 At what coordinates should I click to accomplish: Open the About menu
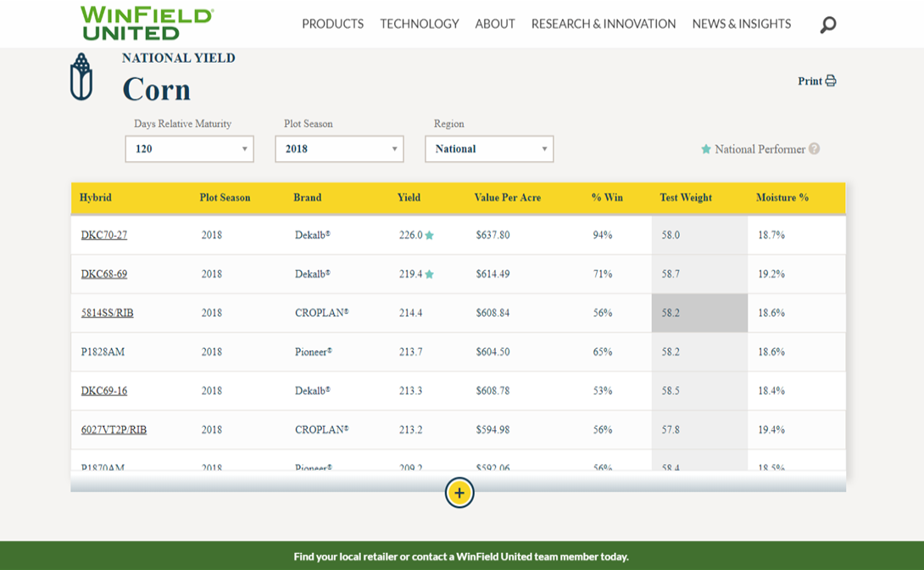[x=495, y=24]
